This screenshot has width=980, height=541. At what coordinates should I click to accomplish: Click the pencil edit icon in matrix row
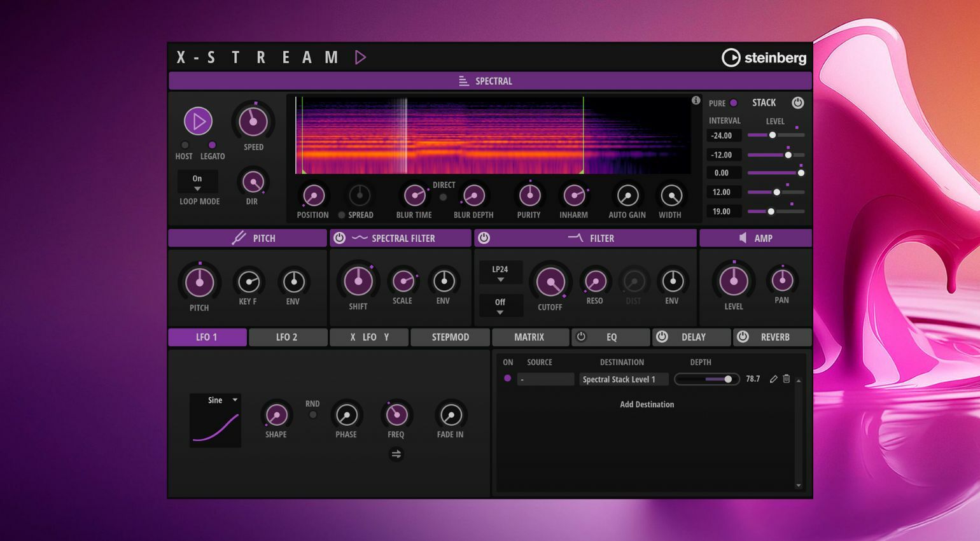click(x=773, y=379)
